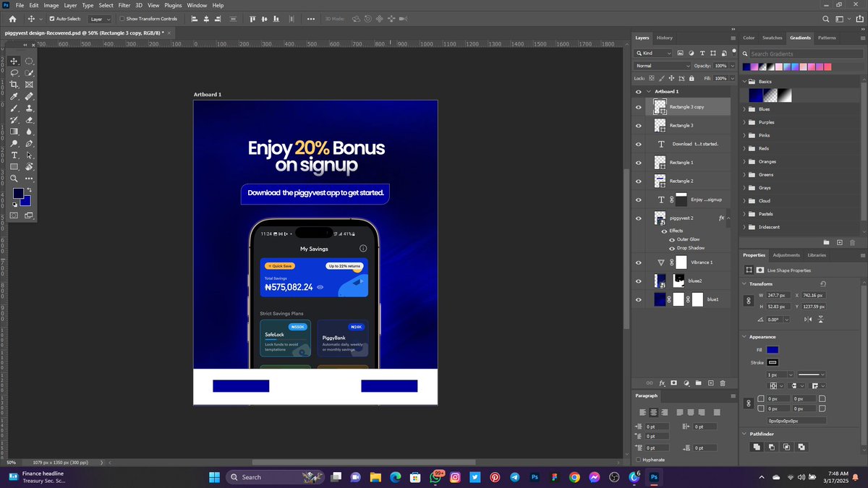Select the Rectangle shape tool
The height and width of the screenshot is (488, 868).
(x=14, y=167)
